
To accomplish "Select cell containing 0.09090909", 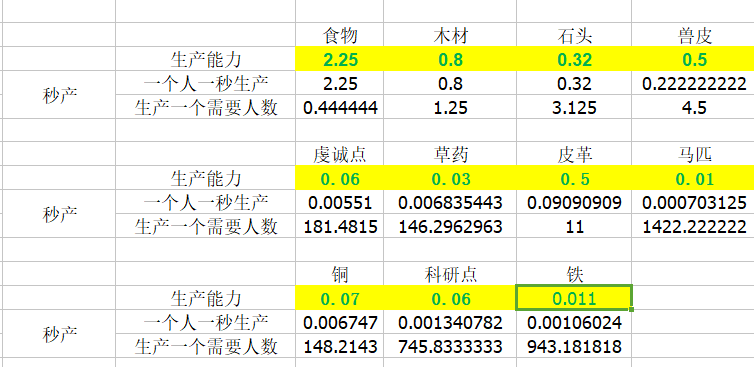I will pos(574,202).
